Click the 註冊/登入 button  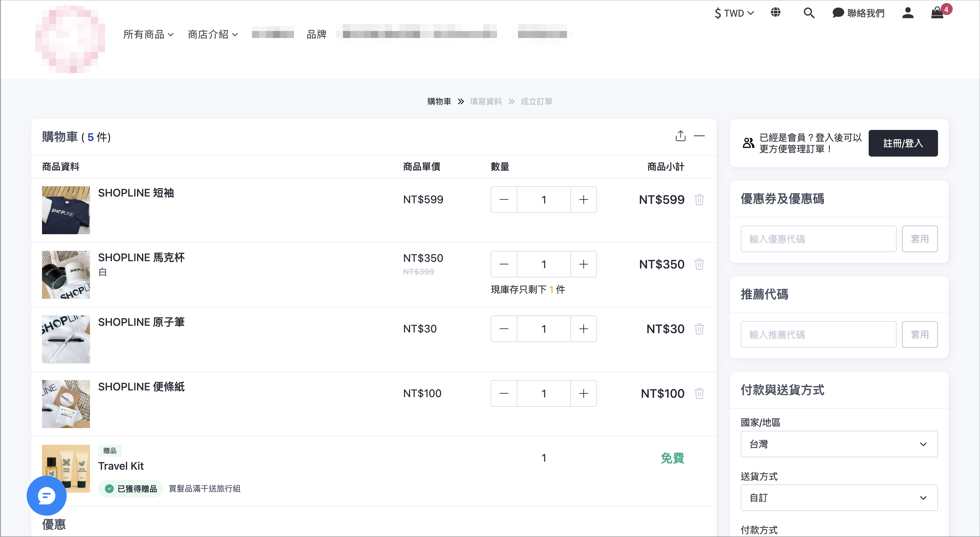[x=903, y=143]
